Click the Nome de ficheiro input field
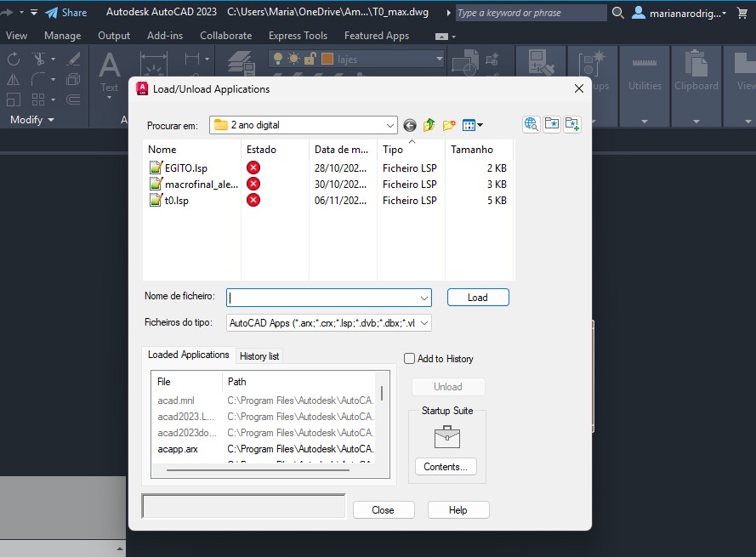756x557 pixels. click(323, 298)
